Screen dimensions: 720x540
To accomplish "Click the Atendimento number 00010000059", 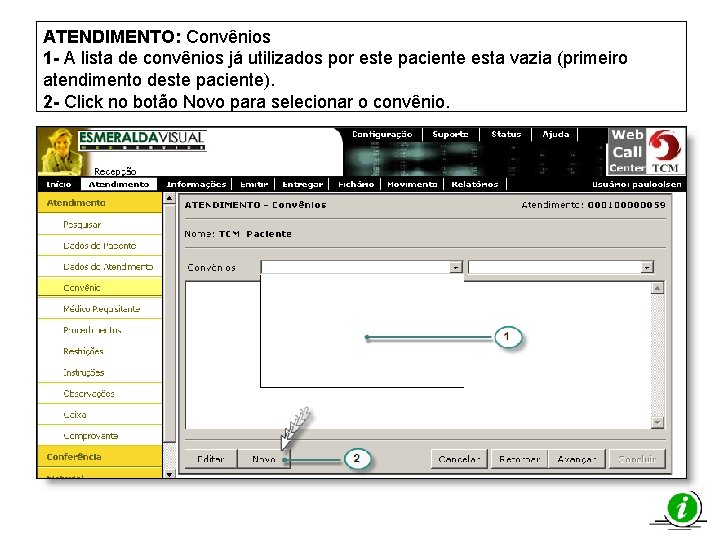I will click(626, 205).
